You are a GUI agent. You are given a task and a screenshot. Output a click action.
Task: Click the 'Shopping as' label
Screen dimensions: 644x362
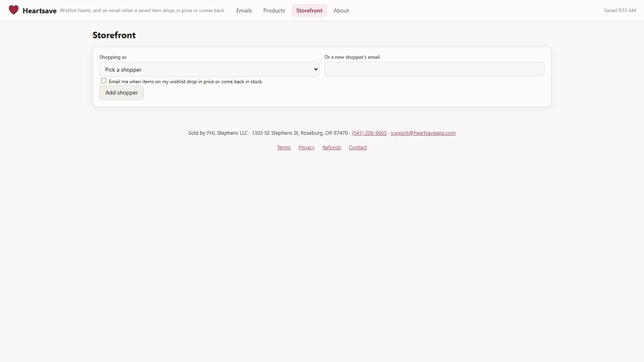[x=113, y=57]
